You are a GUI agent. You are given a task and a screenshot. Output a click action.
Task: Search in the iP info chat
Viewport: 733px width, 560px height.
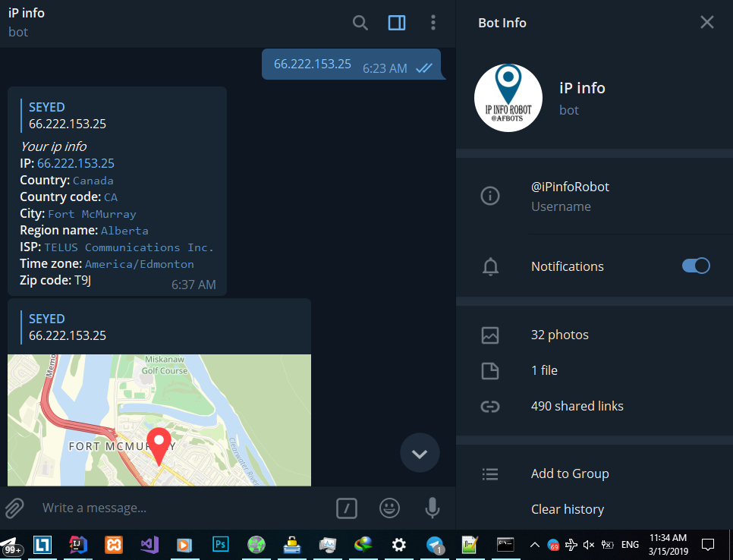point(360,23)
